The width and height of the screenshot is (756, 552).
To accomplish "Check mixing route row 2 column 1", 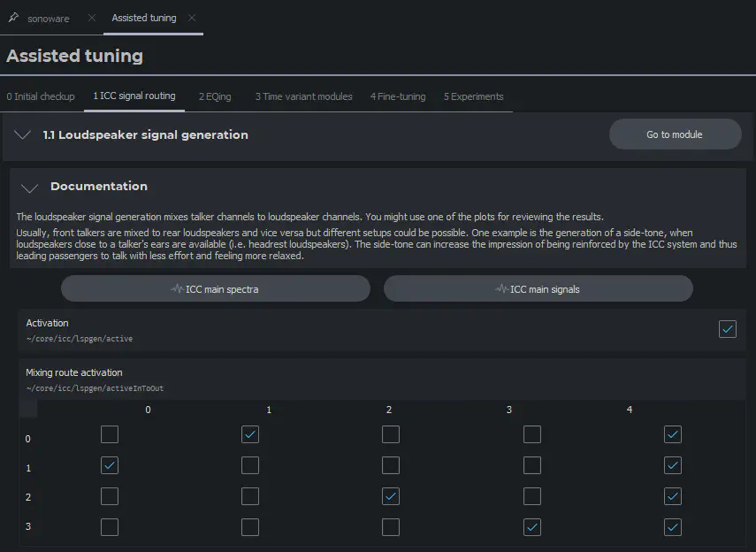I will point(249,496).
